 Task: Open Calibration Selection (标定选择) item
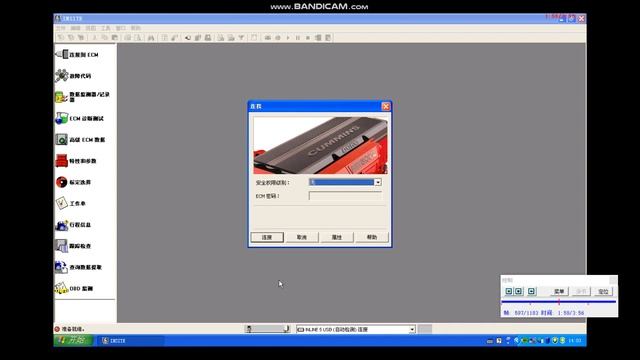click(x=73, y=182)
